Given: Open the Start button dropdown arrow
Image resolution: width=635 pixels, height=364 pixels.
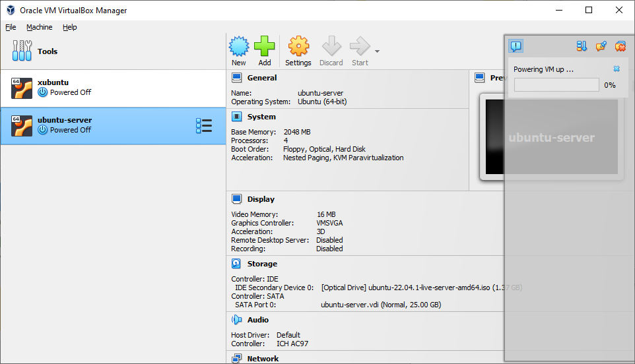Looking at the screenshot, I should point(377,51).
